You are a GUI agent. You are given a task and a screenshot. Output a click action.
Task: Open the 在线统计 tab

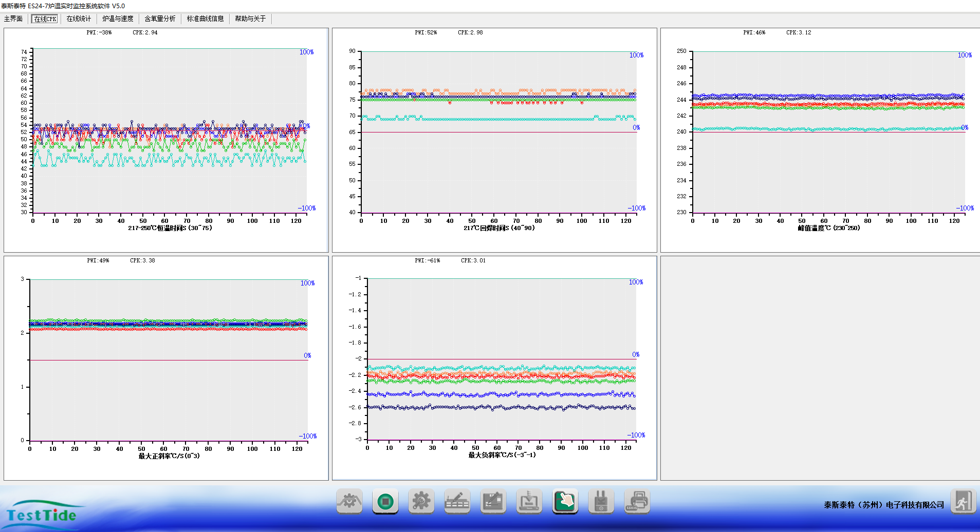pos(79,19)
